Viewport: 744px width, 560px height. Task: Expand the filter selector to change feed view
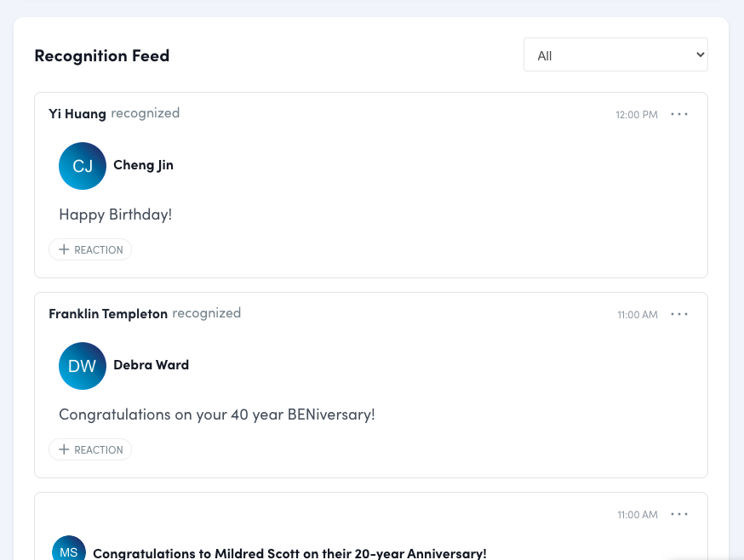tap(615, 54)
